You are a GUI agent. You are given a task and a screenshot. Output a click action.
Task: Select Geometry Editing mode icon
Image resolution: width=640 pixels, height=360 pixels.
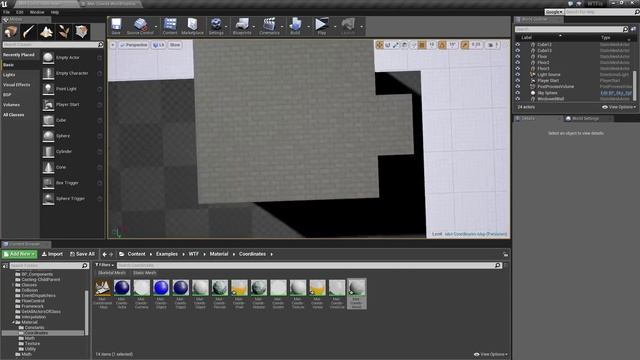pos(82,32)
